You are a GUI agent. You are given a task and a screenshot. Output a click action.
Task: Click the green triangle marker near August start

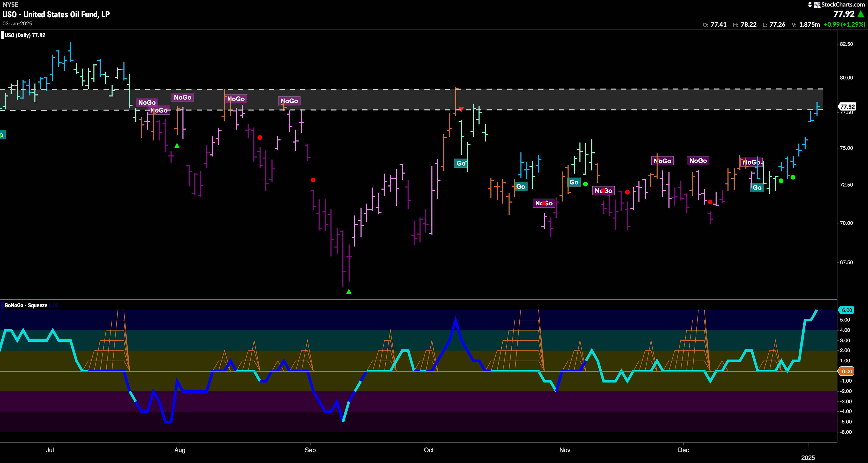point(177,146)
